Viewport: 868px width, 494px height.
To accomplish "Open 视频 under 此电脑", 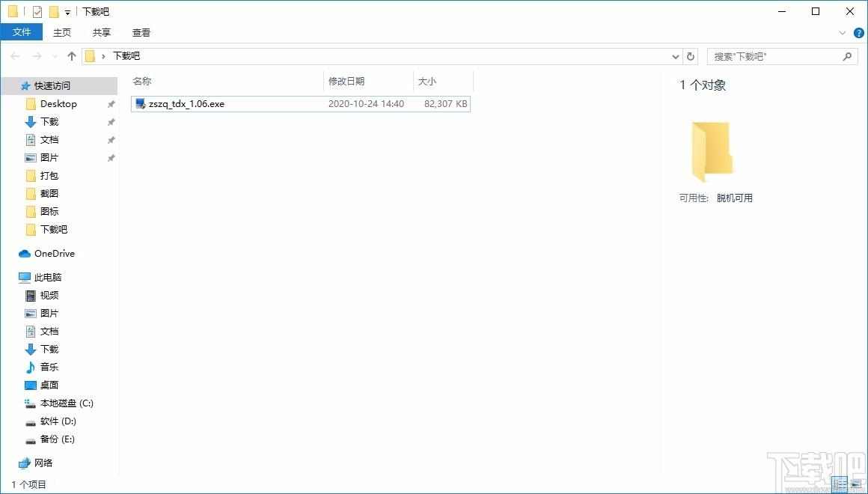I will coord(49,295).
